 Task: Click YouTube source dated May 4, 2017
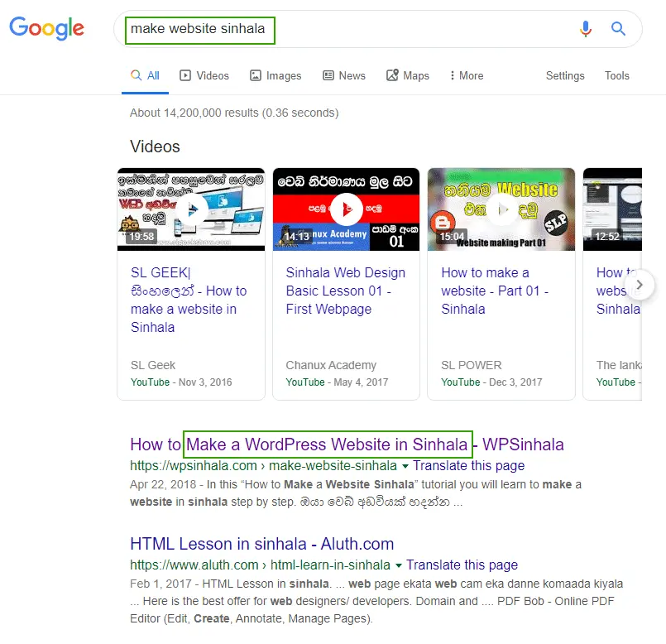pos(337,382)
